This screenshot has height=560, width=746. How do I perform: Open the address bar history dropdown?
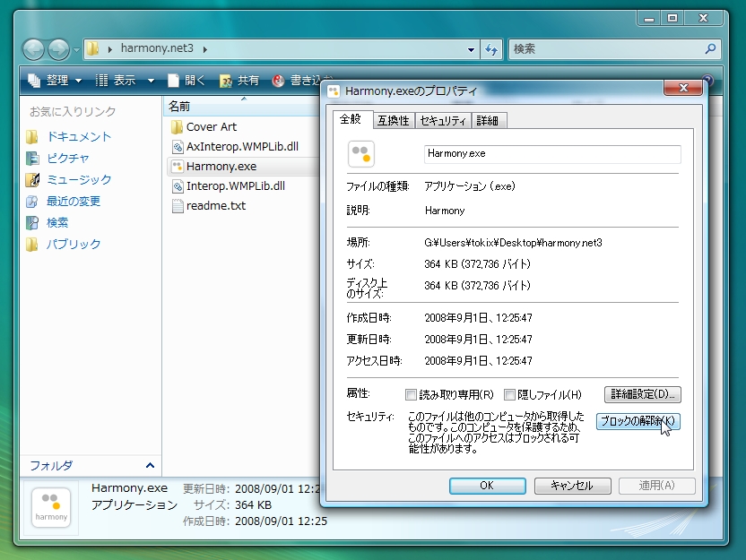(471, 49)
